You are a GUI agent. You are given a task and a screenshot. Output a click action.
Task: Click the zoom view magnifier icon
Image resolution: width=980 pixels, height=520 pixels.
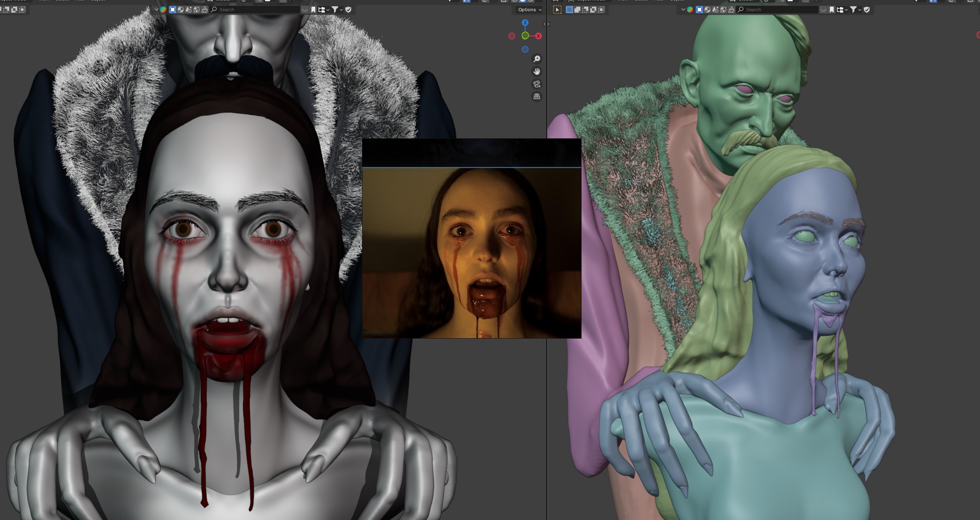(x=537, y=59)
